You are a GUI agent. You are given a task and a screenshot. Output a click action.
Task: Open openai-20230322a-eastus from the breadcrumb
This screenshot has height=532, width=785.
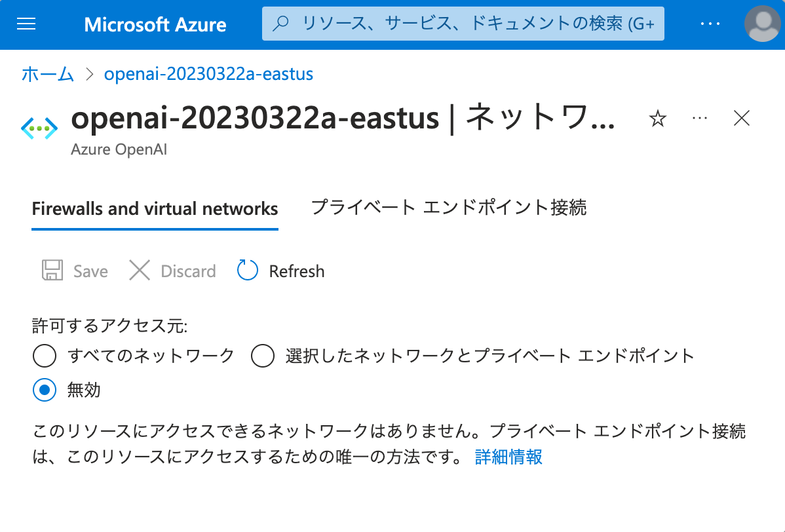[x=209, y=74]
